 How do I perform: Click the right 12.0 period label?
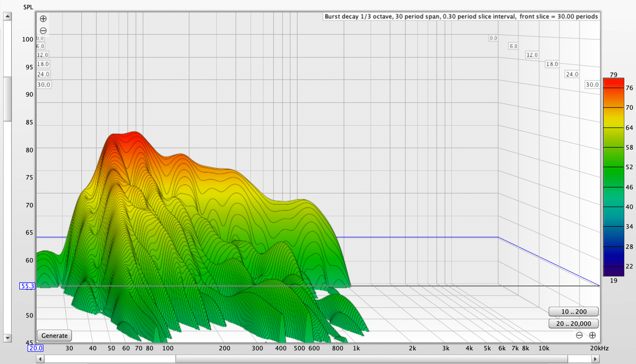pyautogui.click(x=532, y=55)
